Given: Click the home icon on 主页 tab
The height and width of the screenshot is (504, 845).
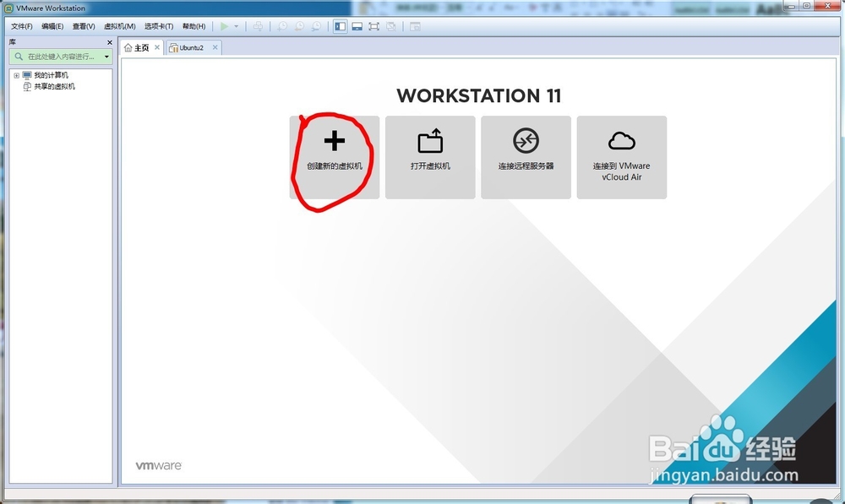Looking at the screenshot, I should point(128,48).
